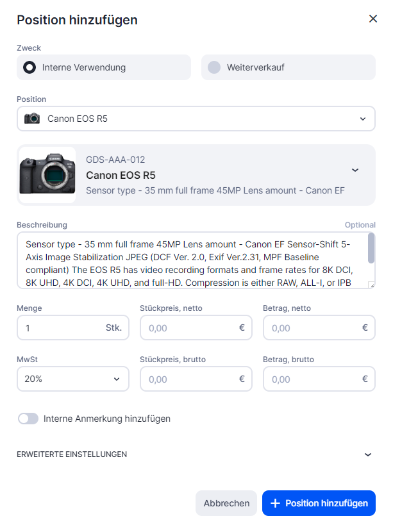
Task: Select Weiterverkauf radio option
Action: tap(214, 67)
